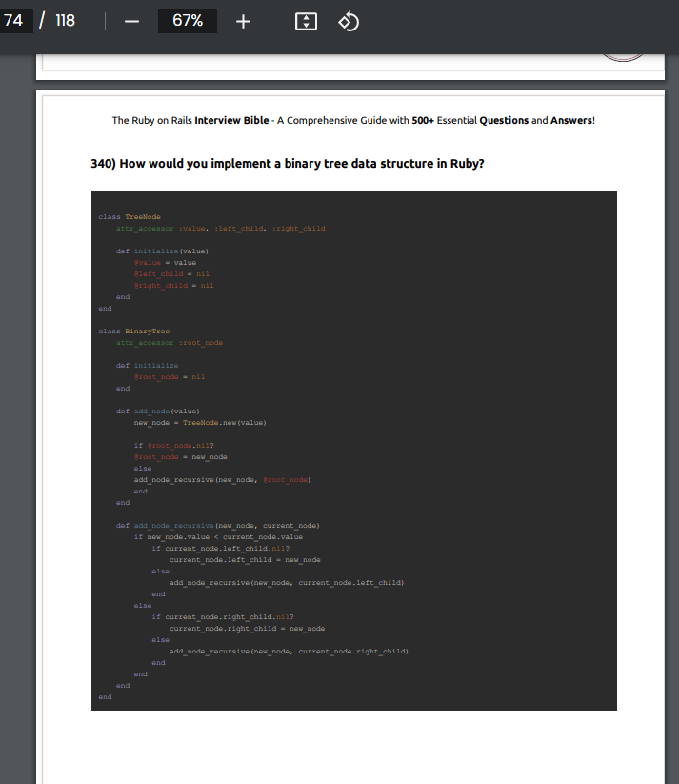
Task: Edit the page number field showing 74
Action: [15, 21]
